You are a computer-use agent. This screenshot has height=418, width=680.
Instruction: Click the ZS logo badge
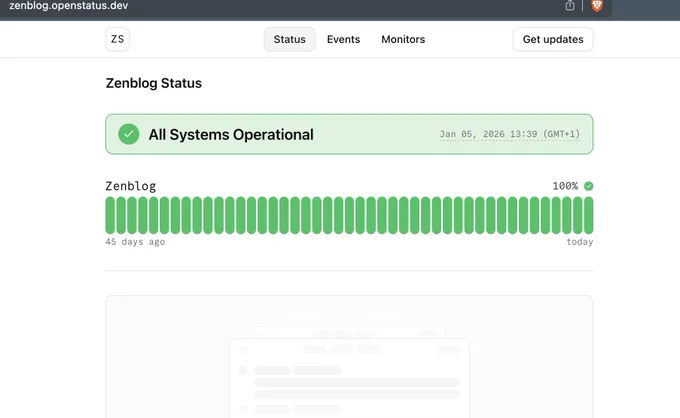tap(117, 39)
